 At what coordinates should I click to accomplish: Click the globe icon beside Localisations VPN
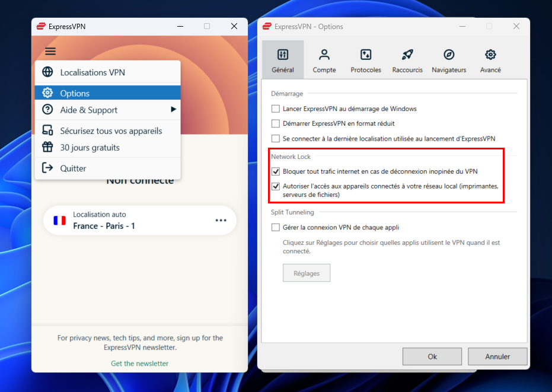(47, 72)
